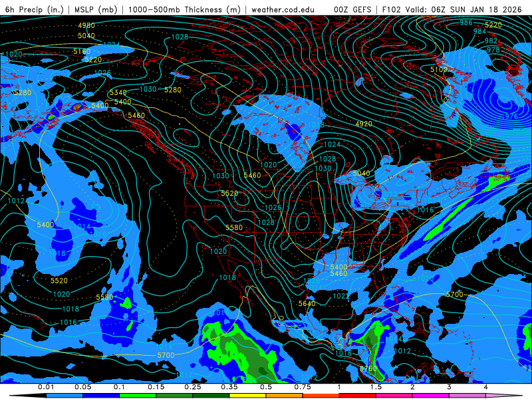Image resolution: width=532 pixels, height=399 pixels.
Task: Select the 4920 thickness contour label
Action: 364,124
